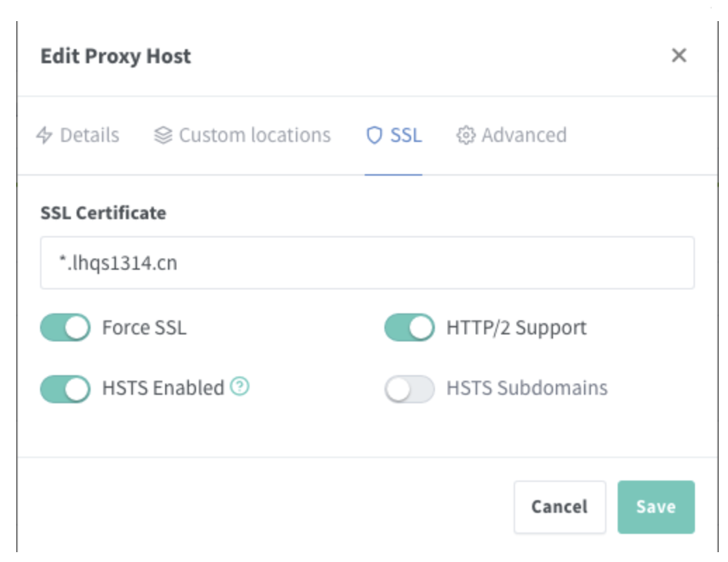Click the shield icon on the SSL tab
The height and width of the screenshot is (562, 728).
point(375,135)
